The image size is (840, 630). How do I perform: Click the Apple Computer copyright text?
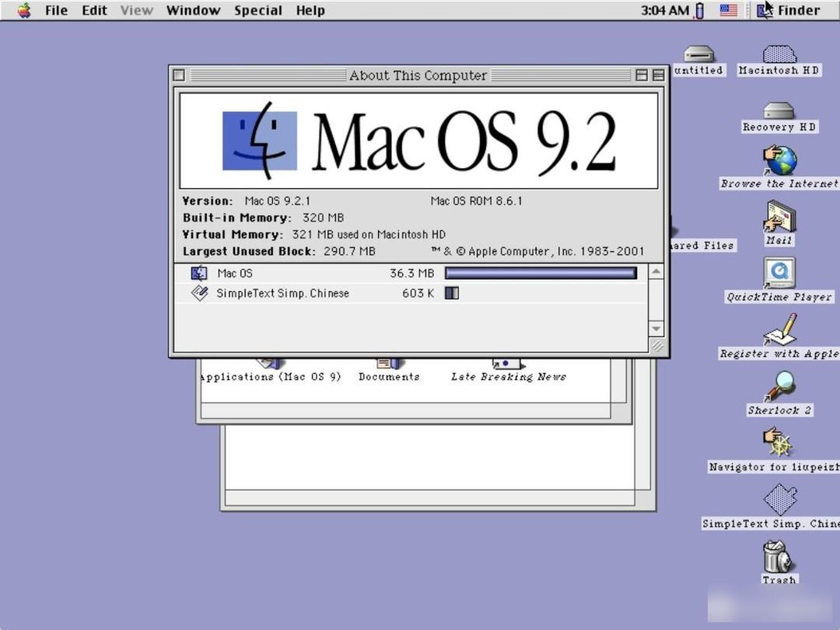coord(538,251)
